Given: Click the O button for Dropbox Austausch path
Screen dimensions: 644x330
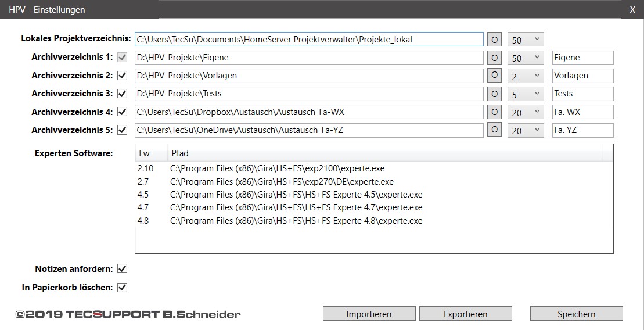Looking at the screenshot, I should [x=494, y=112].
